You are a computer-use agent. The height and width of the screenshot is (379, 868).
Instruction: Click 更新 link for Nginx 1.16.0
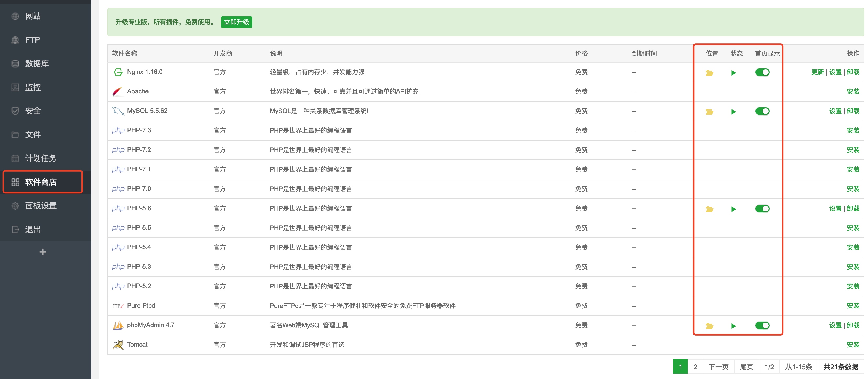[x=818, y=72]
